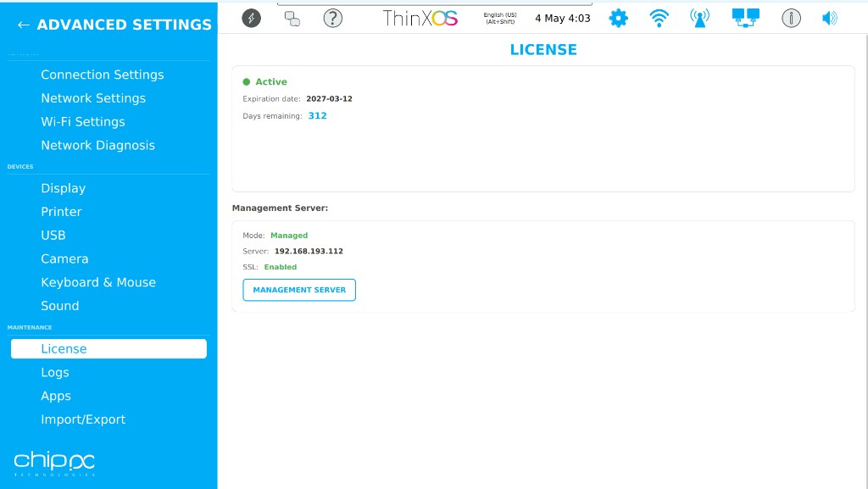Open the system information icon
Image resolution: width=868 pixels, height=489 pixels.
[791, 19]
